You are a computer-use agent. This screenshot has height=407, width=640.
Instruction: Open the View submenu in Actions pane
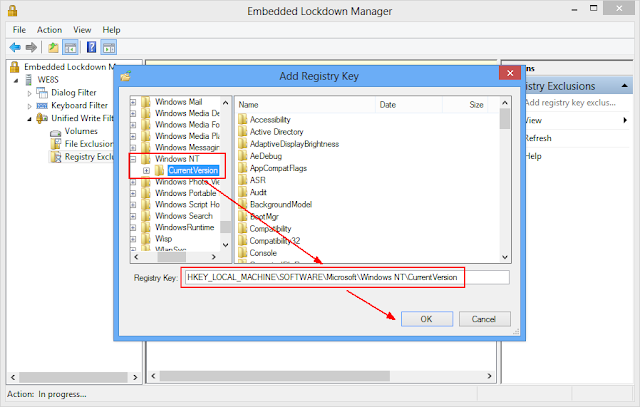576,120
